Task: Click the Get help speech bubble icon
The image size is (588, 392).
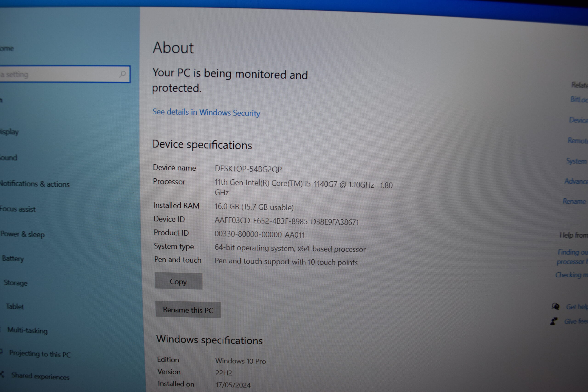Action: (x=556, y=306)
